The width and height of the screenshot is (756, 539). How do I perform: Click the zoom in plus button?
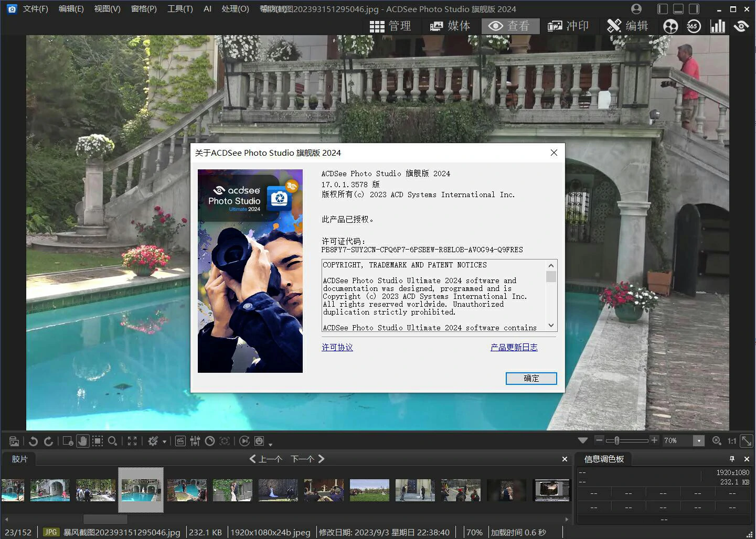[x=654, y=440]
